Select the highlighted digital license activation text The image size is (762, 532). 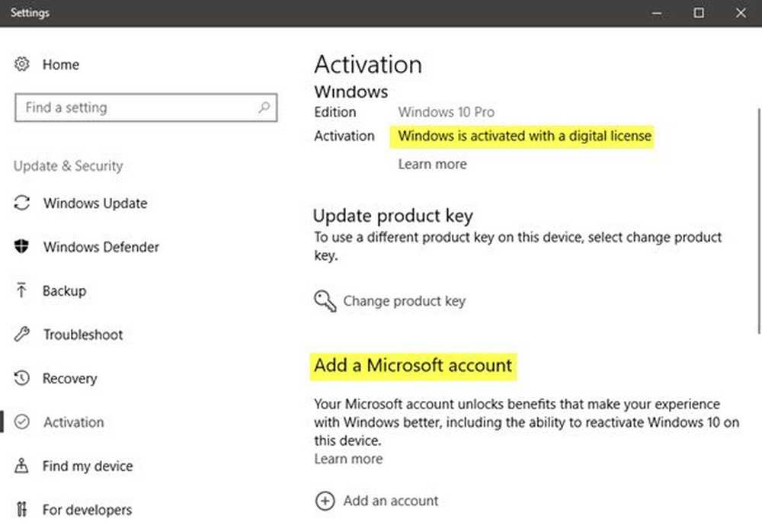pos(523,136)
